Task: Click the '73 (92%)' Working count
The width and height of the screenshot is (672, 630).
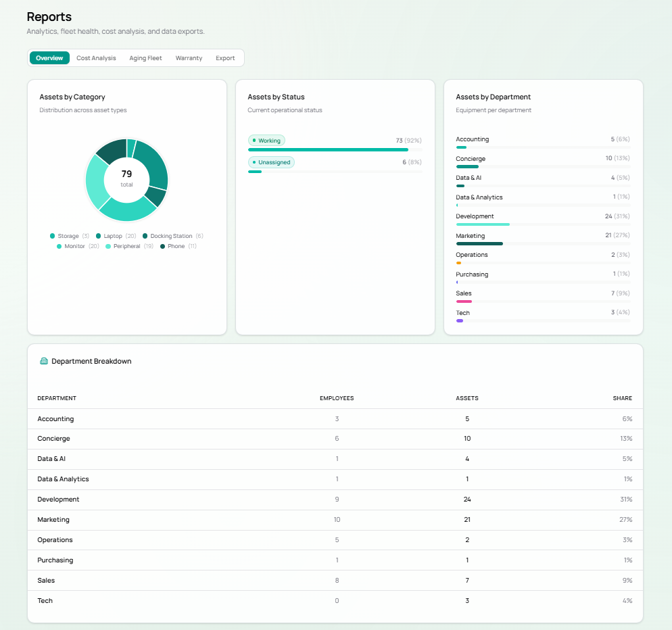Action: pos(408,140)
